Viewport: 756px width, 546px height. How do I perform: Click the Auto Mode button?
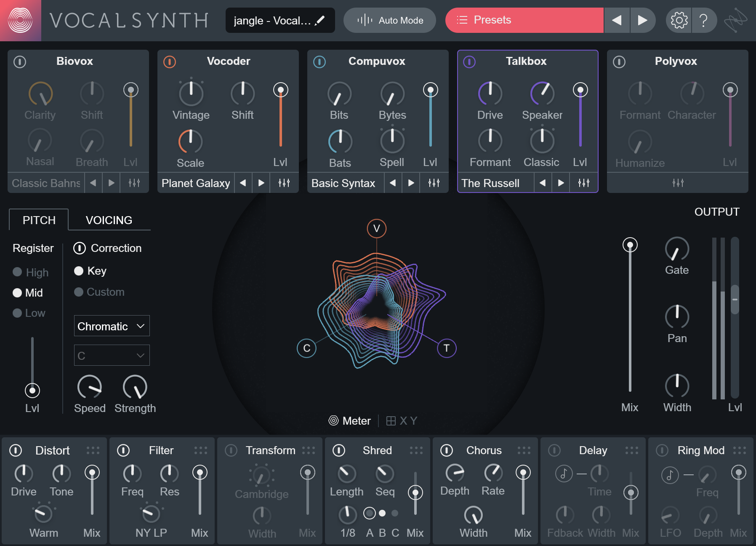pos(390,20)
